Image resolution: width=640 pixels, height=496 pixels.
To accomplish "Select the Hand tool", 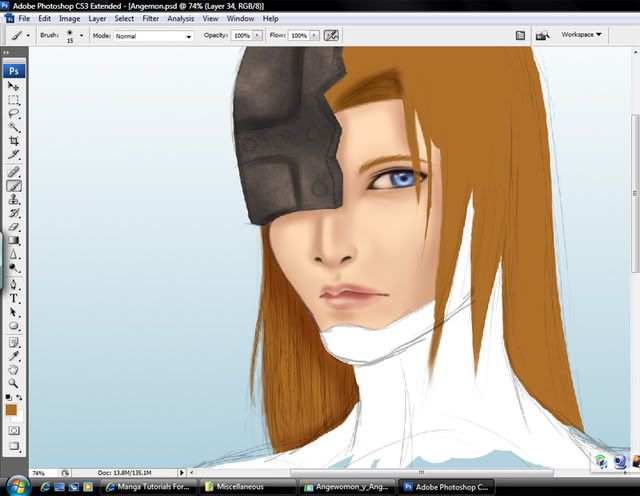I will pyautogui.click(x=13, y=370).
